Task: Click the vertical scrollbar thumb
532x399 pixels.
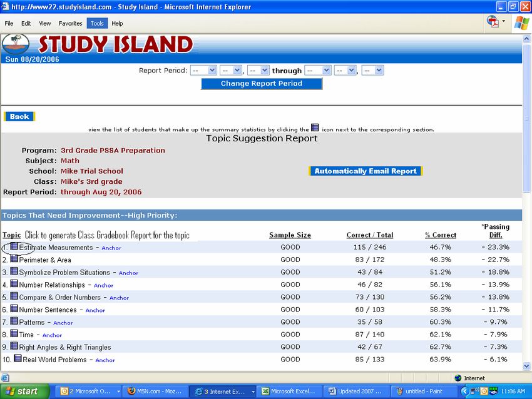Action: [x=526, y=118]
